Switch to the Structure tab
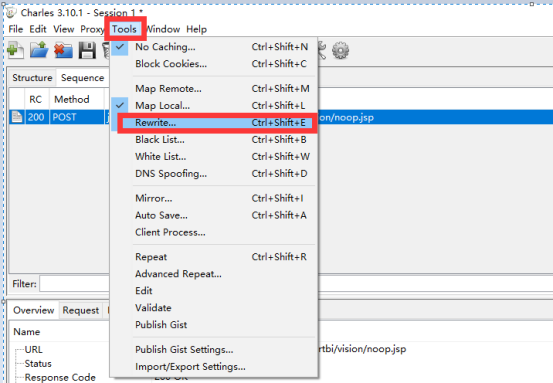Screen dimensions: 553x383 pos(32,78)
